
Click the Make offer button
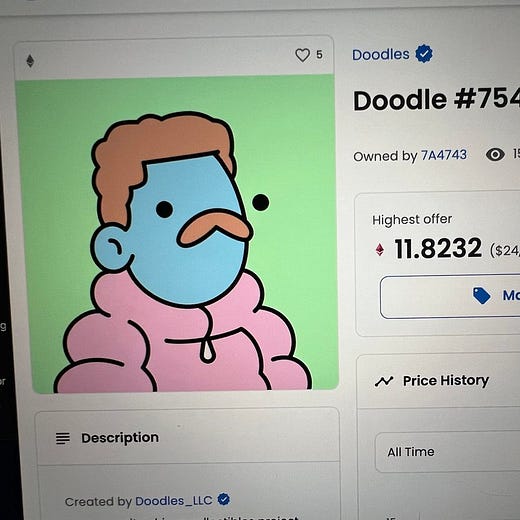450,296
